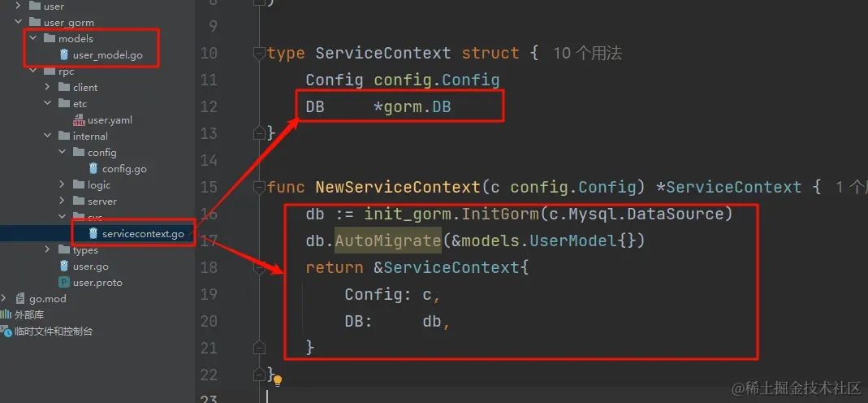The width and height of the screenshot is (868, 403).
Task: Collapse the models folder chevron
Action: pos(33,39)
